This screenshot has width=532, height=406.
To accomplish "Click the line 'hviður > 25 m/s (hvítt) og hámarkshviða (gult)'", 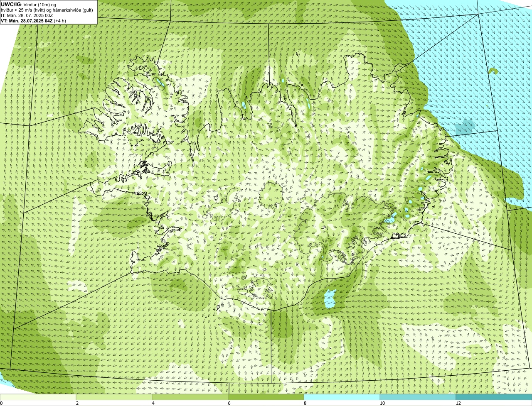I will pos(47,10).
